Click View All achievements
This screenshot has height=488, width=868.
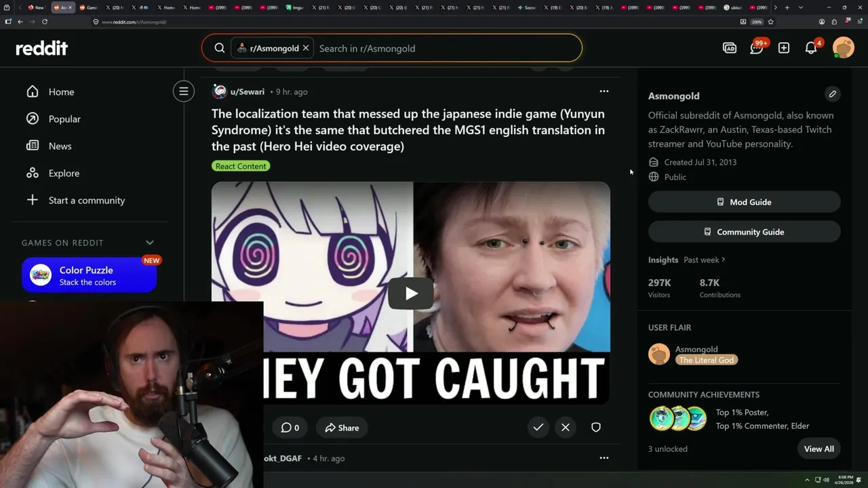point(819,449)
